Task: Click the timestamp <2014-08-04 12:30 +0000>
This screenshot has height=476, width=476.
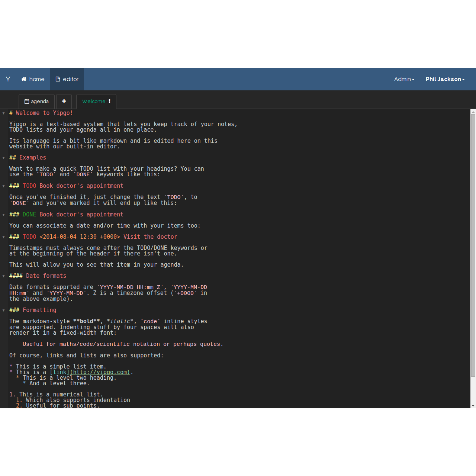Action: click(80, 237)
